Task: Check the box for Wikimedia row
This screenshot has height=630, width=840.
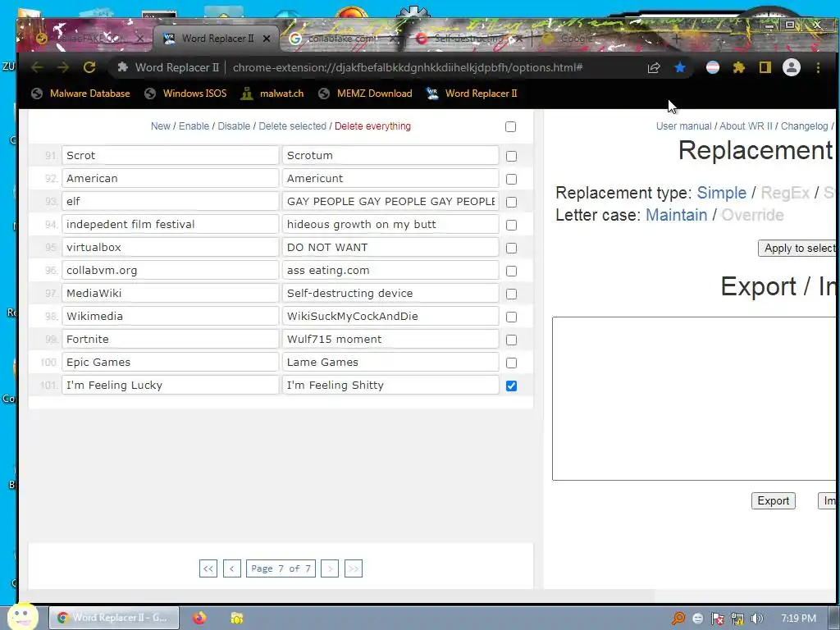Action: [512, 317]
